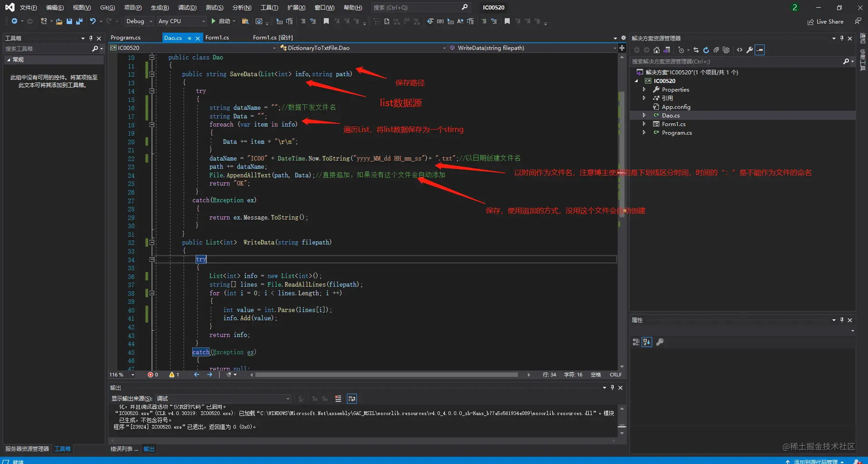868x464 pixels.
Task: Open the Debug configuration dropdown
Action: pyautogui.click(x=139, y=21)
